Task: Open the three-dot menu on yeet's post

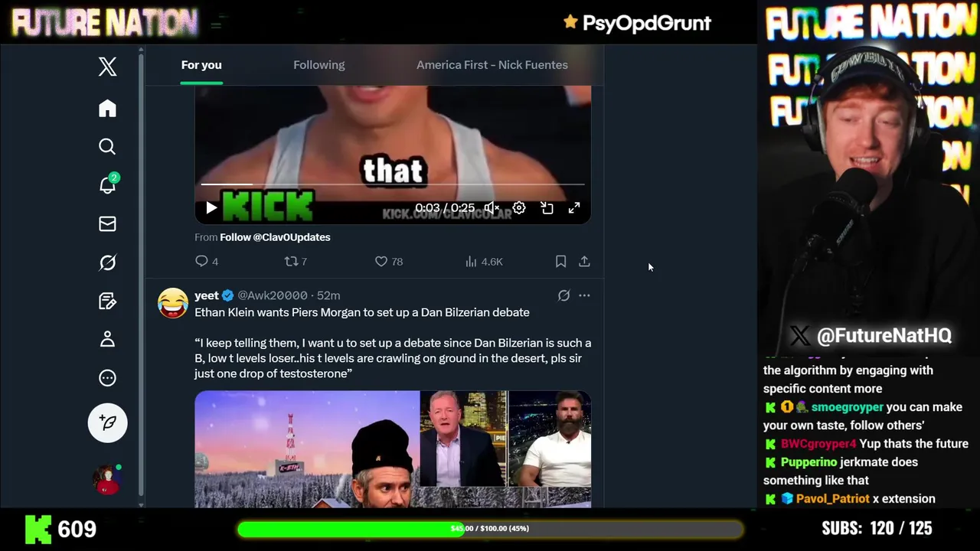Action: 584,295
